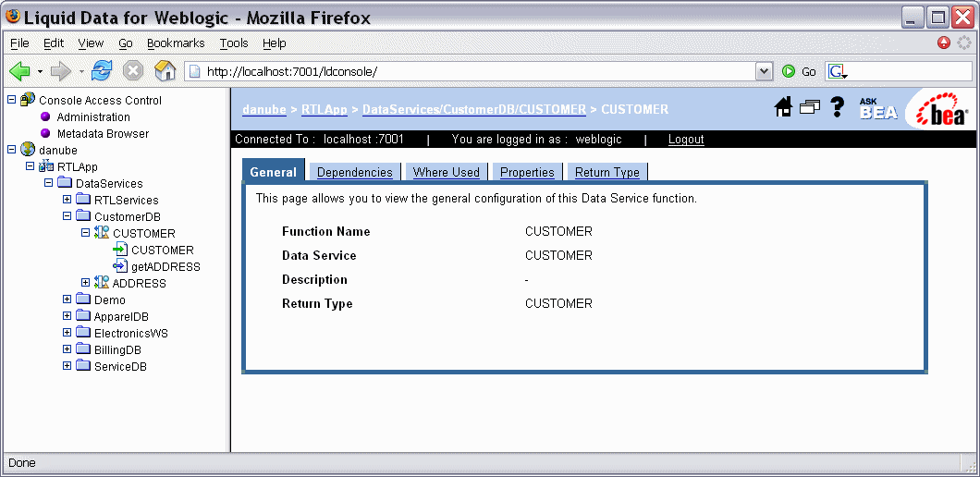Expand the ServiceDB folder

click(x=67, y=366)
